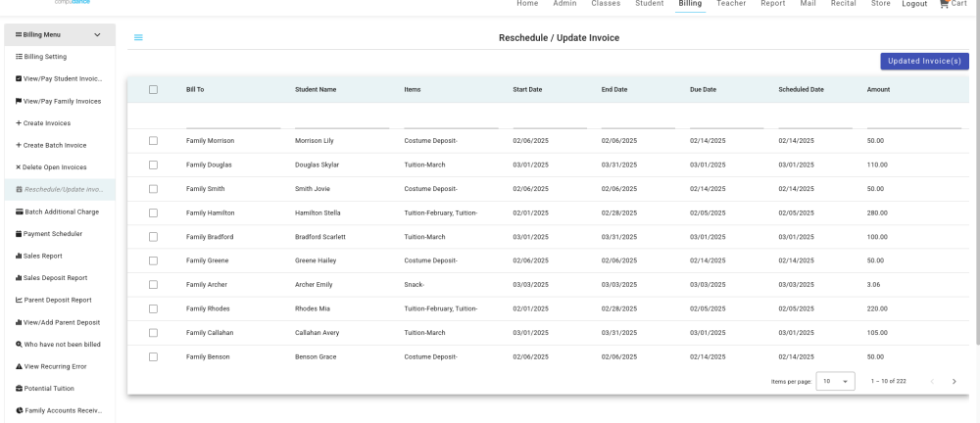Viewport: 980px width, 423px height.
Task: Open the Recital tab
Action: (843, 4)
